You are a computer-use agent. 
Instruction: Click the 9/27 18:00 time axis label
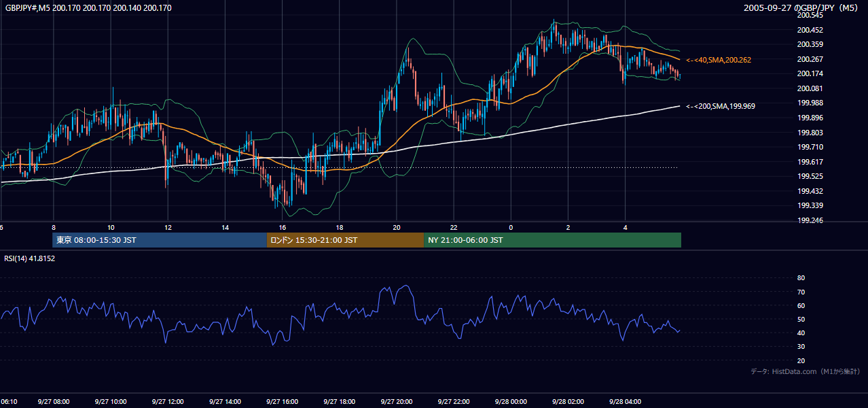click(340, 402)
